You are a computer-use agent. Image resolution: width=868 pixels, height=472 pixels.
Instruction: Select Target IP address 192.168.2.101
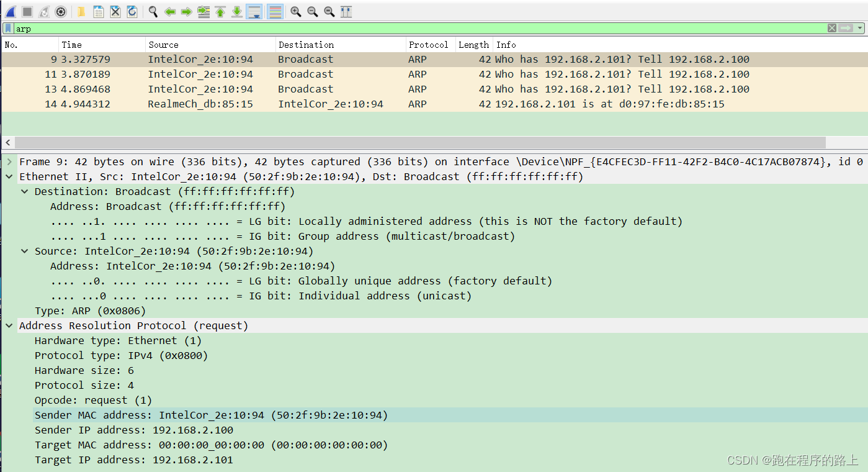tap(133, 460)
